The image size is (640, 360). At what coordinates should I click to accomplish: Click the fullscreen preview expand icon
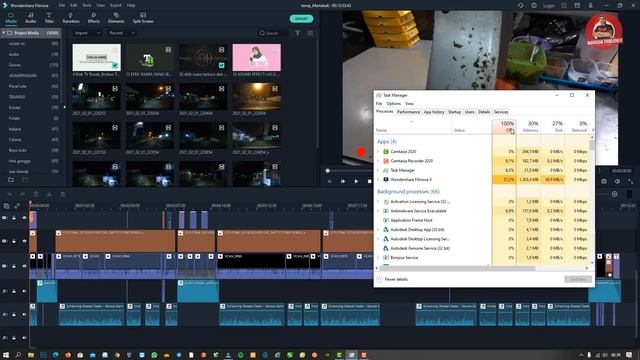(631, 181)
